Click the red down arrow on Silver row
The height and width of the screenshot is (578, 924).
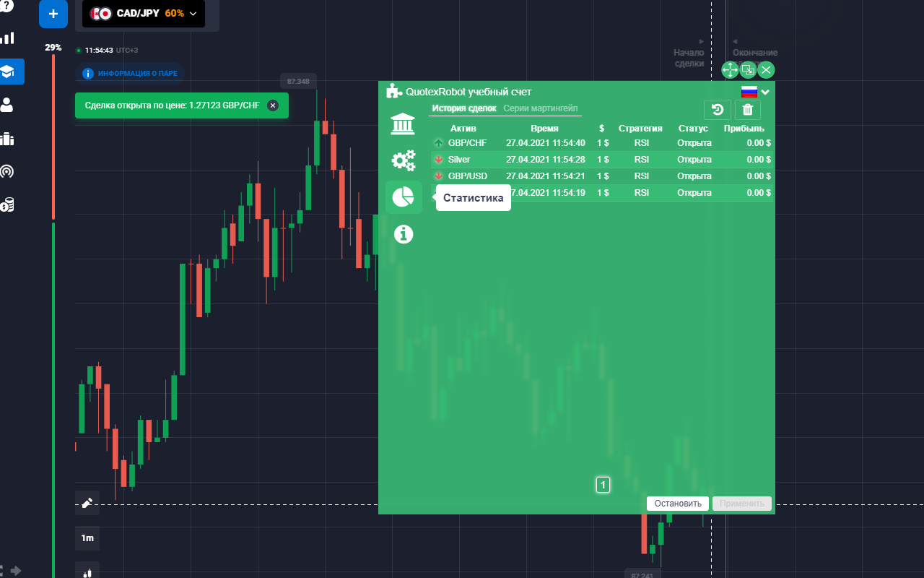click(438, 160)
